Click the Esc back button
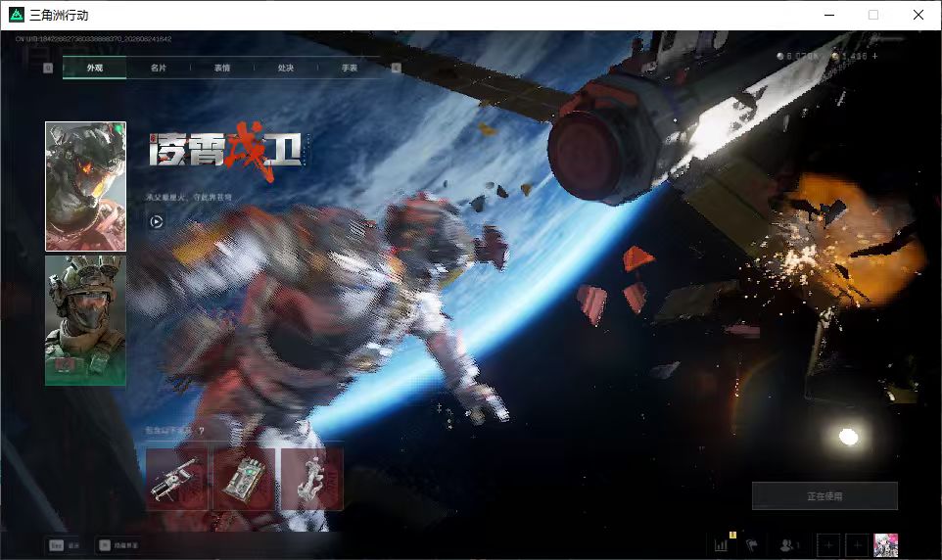This screenshot has width=942, height=560. point(65,545)
